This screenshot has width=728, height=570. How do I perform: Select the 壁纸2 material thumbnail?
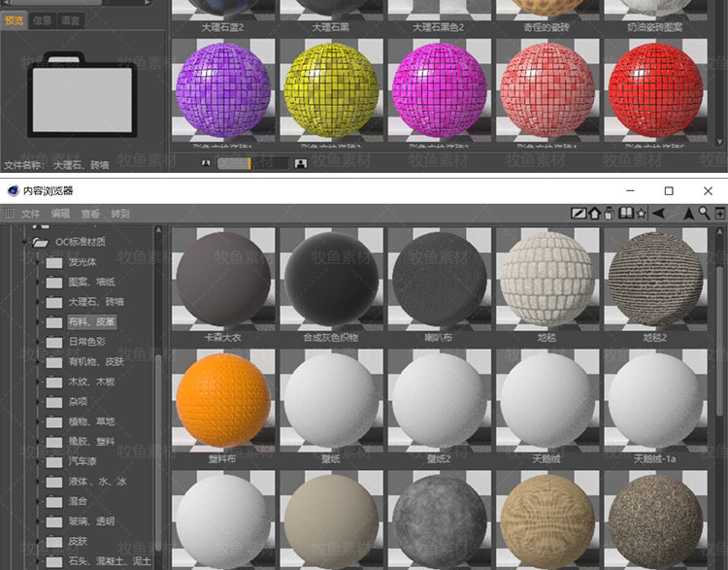pyautogui.click(x=439, y=400)
